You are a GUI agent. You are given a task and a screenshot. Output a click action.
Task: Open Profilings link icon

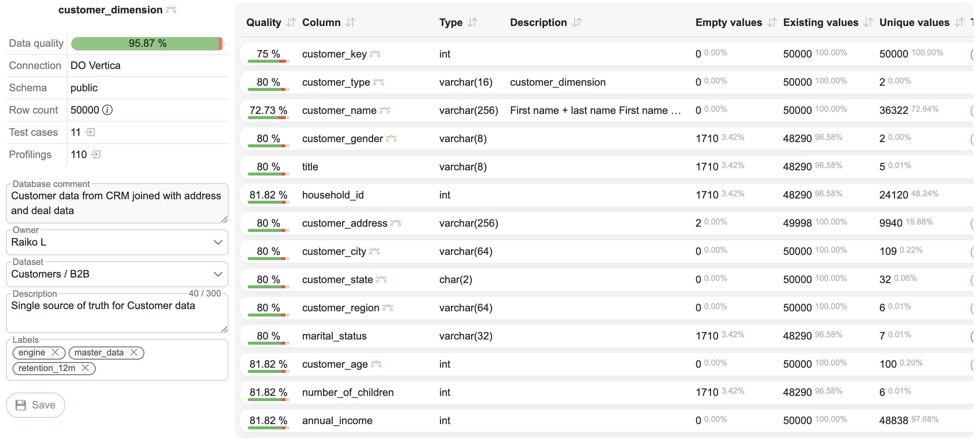[x=96, y=154]
